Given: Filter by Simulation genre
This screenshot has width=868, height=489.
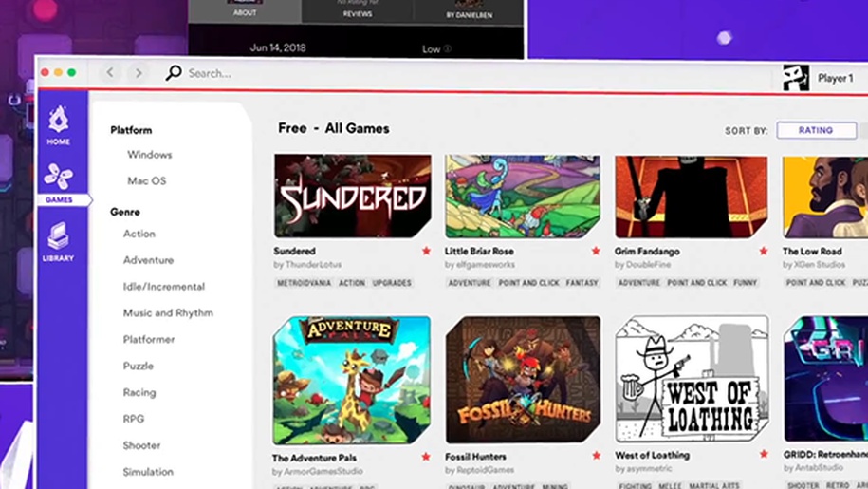Looking at the screenshot, I should (x=148, y=472).
